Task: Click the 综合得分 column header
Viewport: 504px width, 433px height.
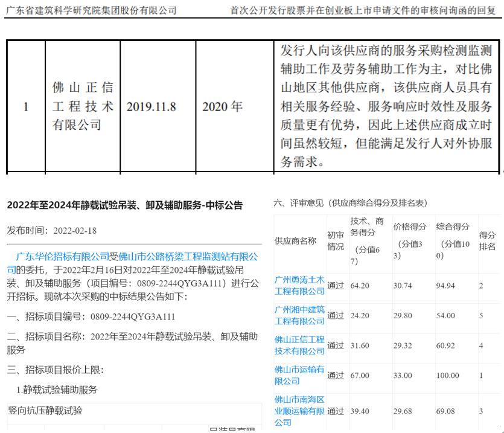Action: coord(453,227)
